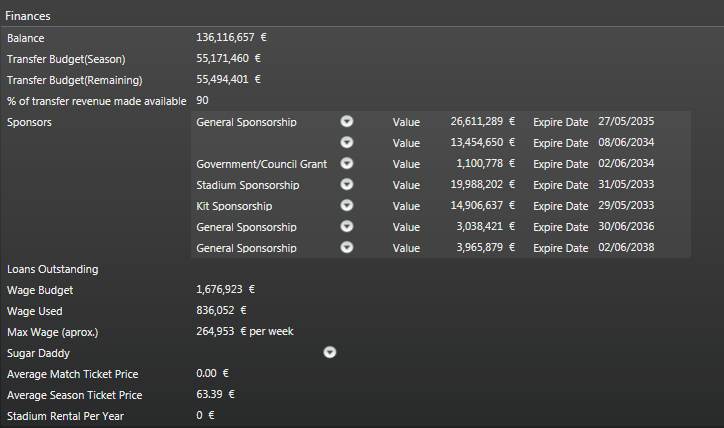Click the Balance label
The width and height of the screenshot is (724, 428).
[x=25, y=38]
